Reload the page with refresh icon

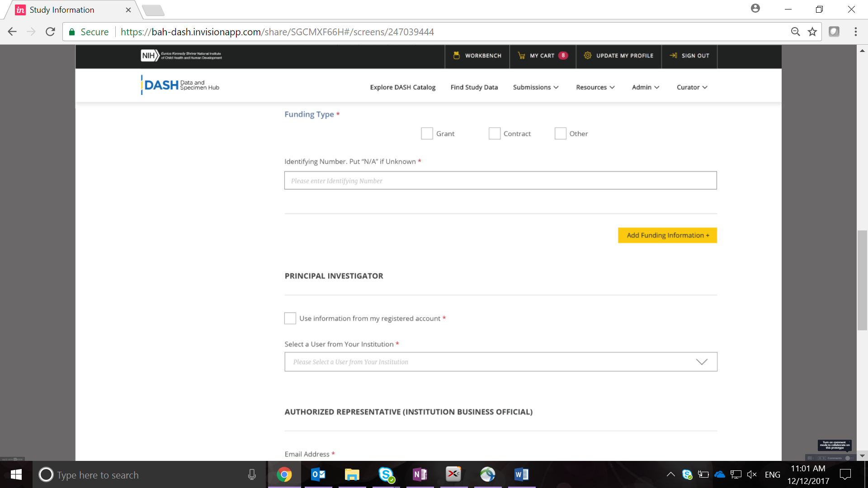click(50, 32)
